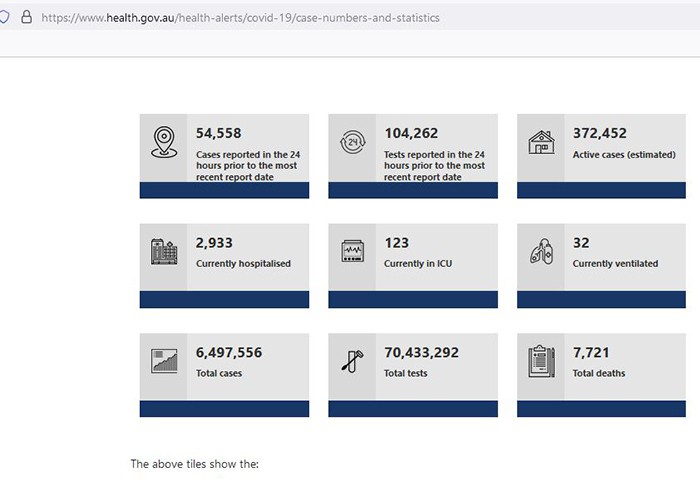Click the tracking protection shield icon

(x=4, y=17)
